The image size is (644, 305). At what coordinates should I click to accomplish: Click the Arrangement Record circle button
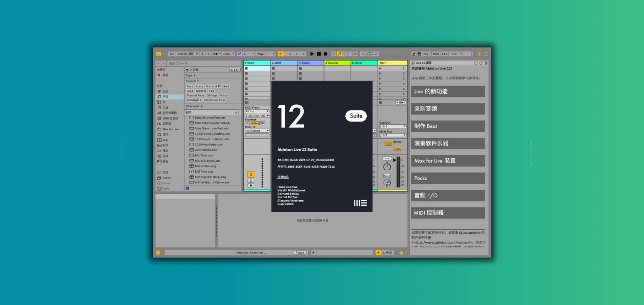325,54
